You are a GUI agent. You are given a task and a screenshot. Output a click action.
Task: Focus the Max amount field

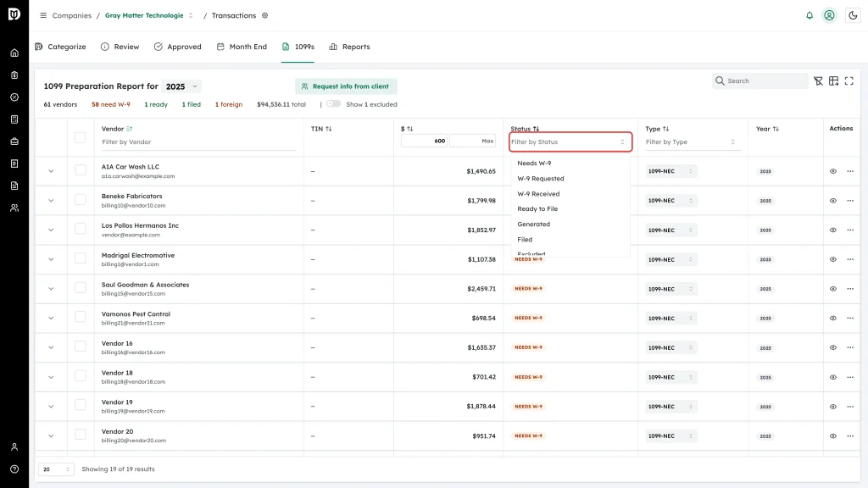473,141
